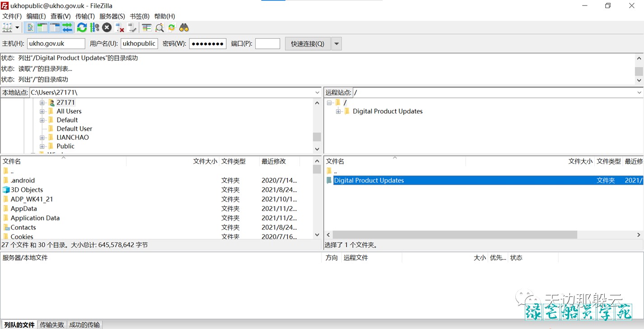Sort local files by 文件类型 column

pyautogui.click(x=233, y=161)
